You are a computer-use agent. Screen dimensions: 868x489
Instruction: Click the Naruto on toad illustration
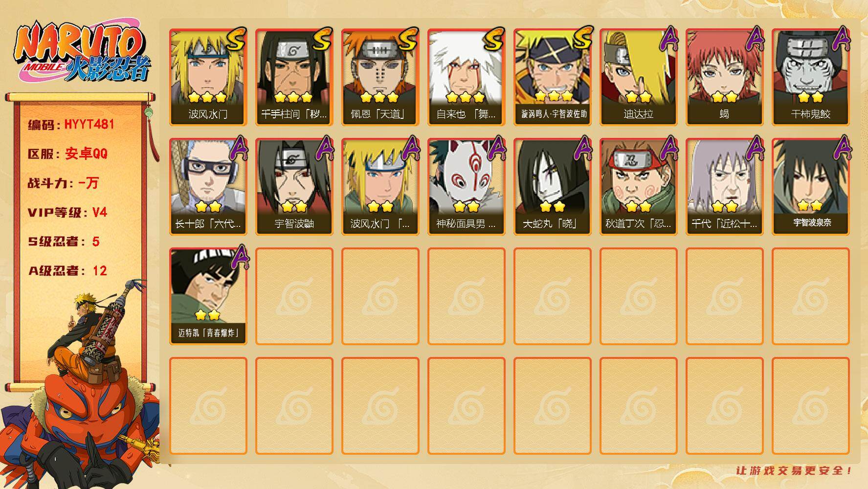[81, 386]
